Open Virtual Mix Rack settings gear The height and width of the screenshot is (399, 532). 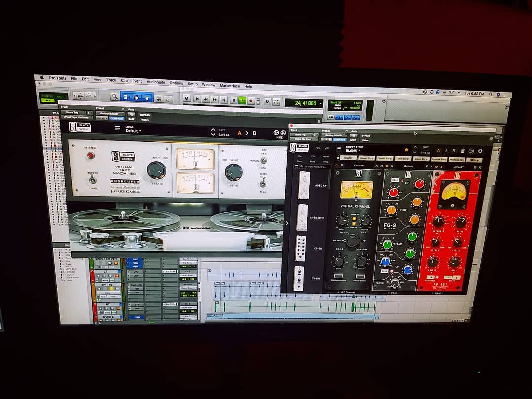pos(480,151)
